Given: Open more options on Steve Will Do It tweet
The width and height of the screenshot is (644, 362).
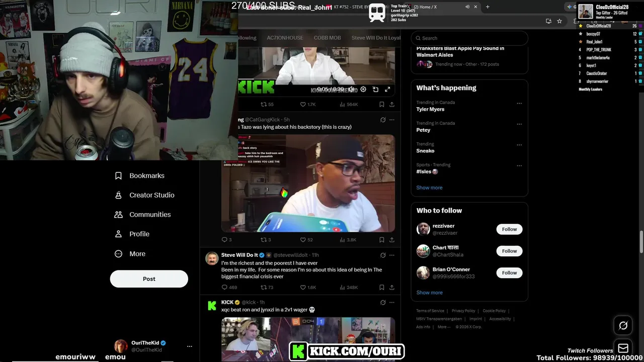Looking at the screenshot, I should tap(392, 255).
